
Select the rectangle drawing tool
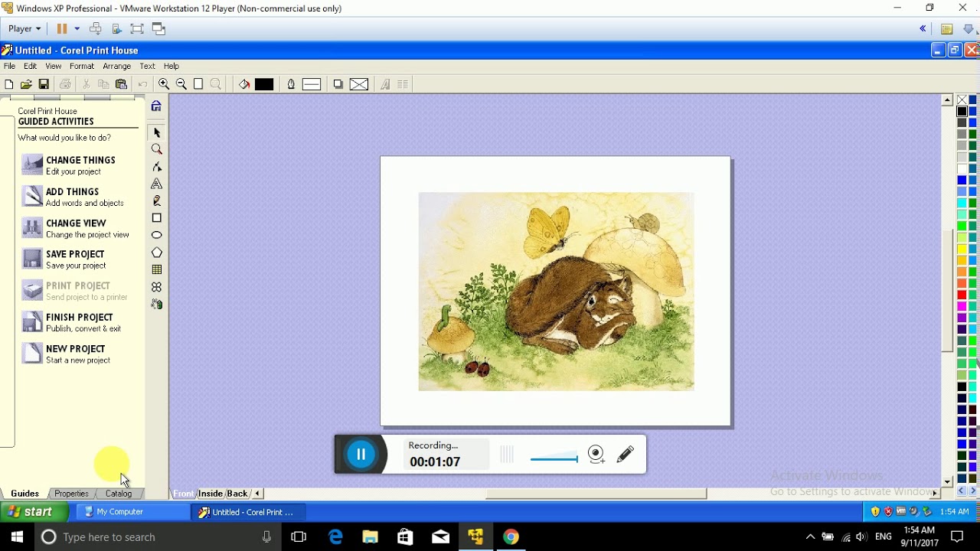[157, 218]
